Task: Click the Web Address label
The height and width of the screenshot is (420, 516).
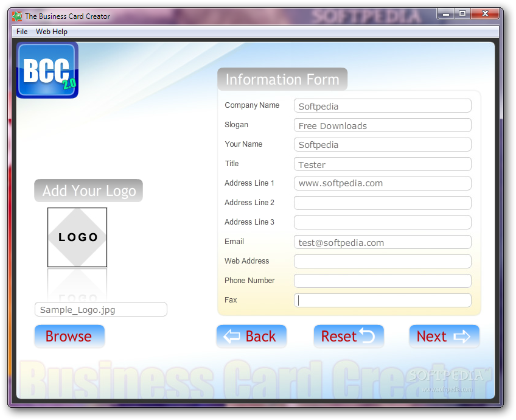Action: [x=247, y=261]
